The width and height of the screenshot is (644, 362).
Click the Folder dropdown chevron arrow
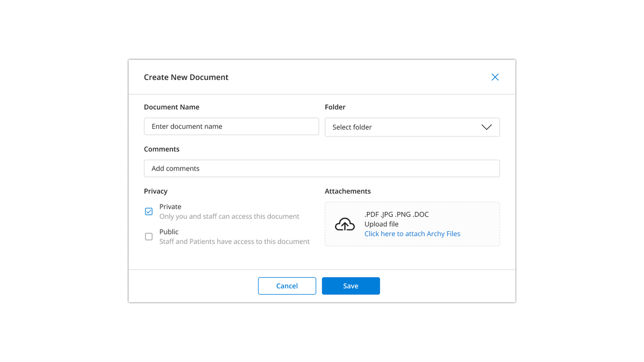click(486, 127)
